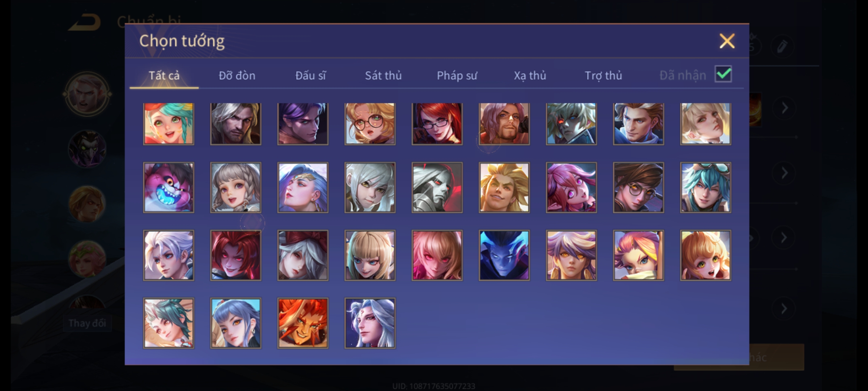
Task: Click the Thay đổi button
Action: 87,323
